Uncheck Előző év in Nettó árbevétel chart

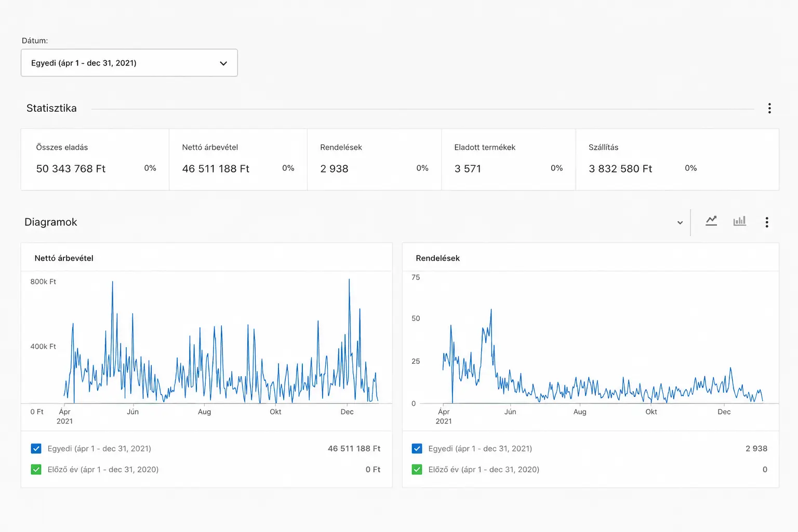tap(36, 470)
